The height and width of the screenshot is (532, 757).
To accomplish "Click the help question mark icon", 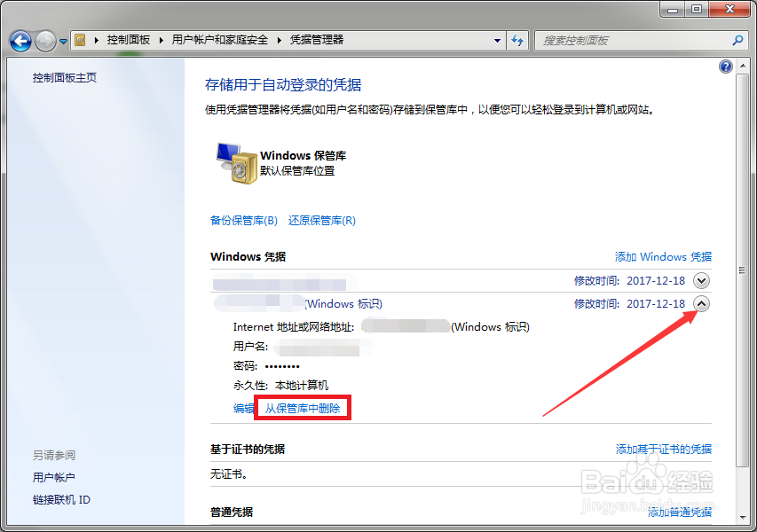I will tap(725, 66).
